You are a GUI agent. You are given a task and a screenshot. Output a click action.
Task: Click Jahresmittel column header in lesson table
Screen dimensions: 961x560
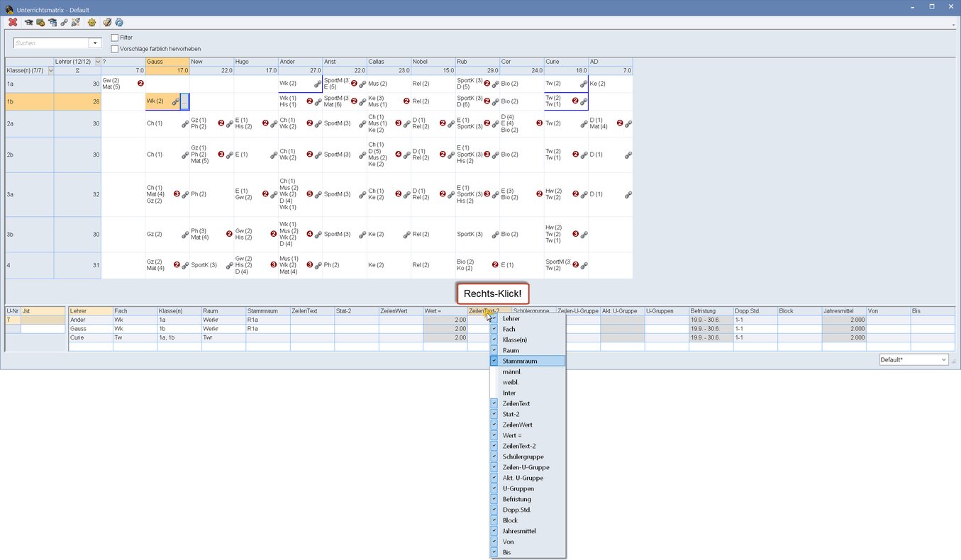tap(844, 311)
